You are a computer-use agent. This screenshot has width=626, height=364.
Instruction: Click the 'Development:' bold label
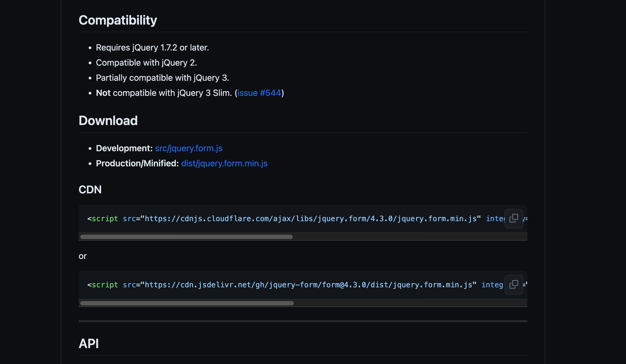point(124,148)
